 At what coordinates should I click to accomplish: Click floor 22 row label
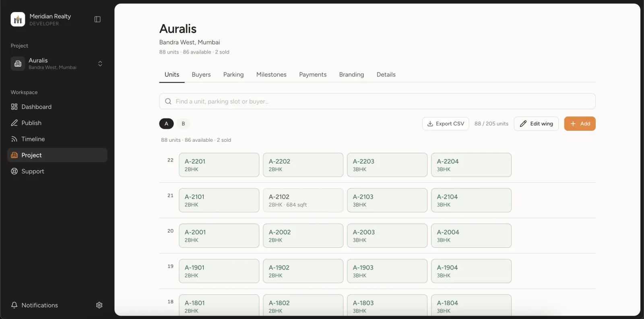(x=170, y=160)
